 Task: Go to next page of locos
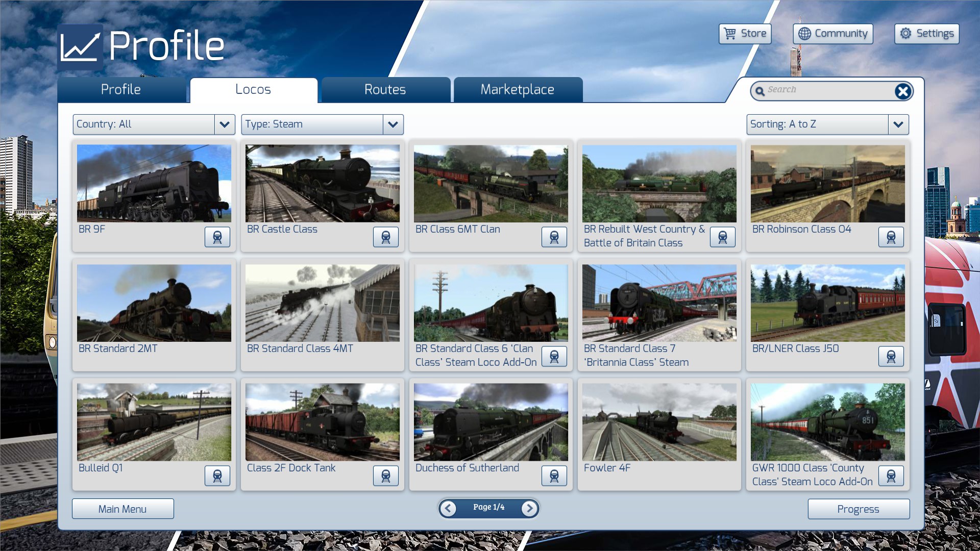coord(529,508)
